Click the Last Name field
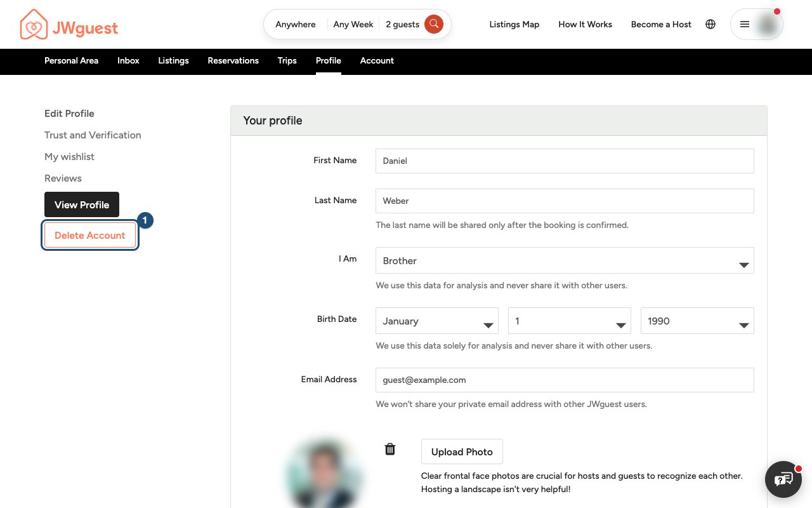This screenshot has height=508, width=812. coord(565,201)
